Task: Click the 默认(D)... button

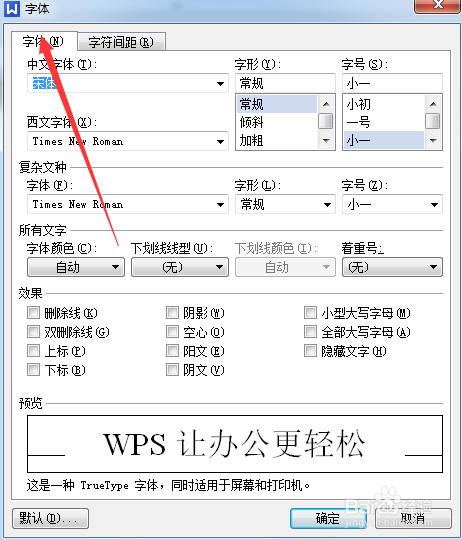Action: click(50, 518)
